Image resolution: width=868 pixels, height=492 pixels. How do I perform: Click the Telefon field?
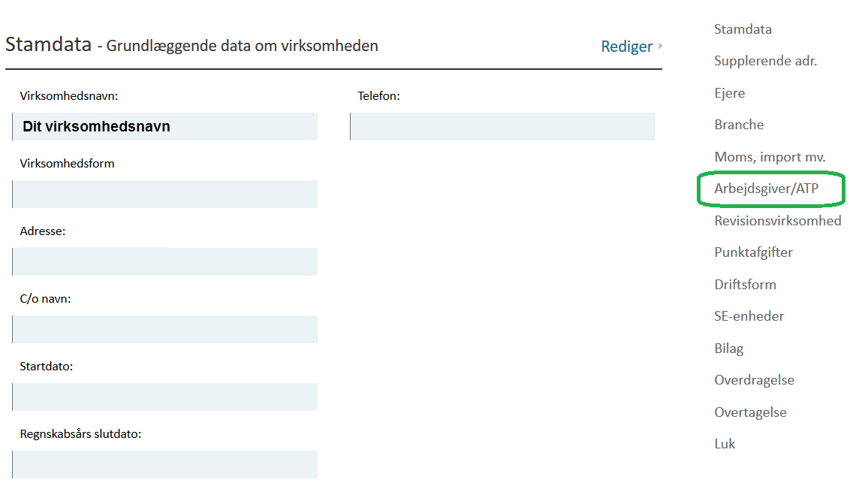coord(502,126)
